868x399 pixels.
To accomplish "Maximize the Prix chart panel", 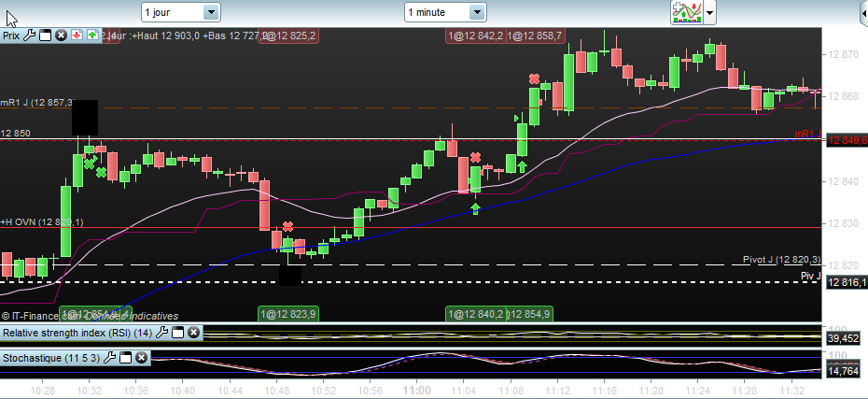I will pyautogui.click(x=46, y=36).
